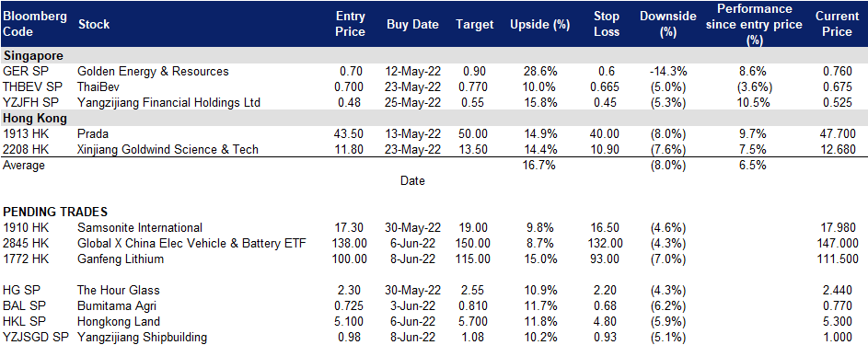Select the Upside (%) header cell
The width and height of the screenshot is (868, 345).
533,24
